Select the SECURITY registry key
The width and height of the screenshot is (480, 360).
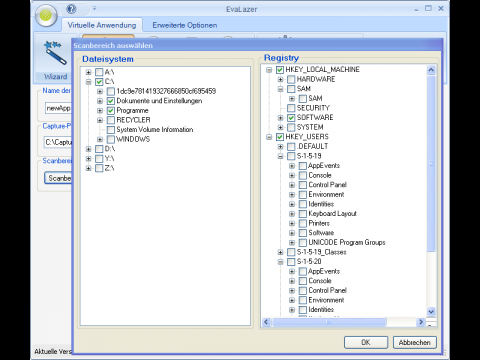click(313, 108)
